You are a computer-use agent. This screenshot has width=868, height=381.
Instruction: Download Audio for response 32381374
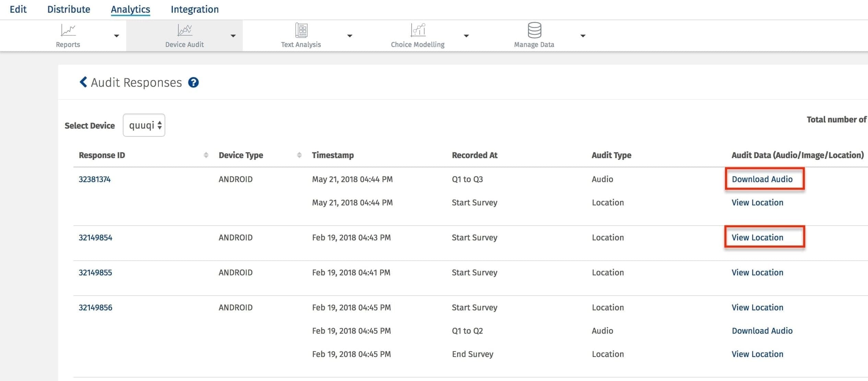[x=762, y=179]
